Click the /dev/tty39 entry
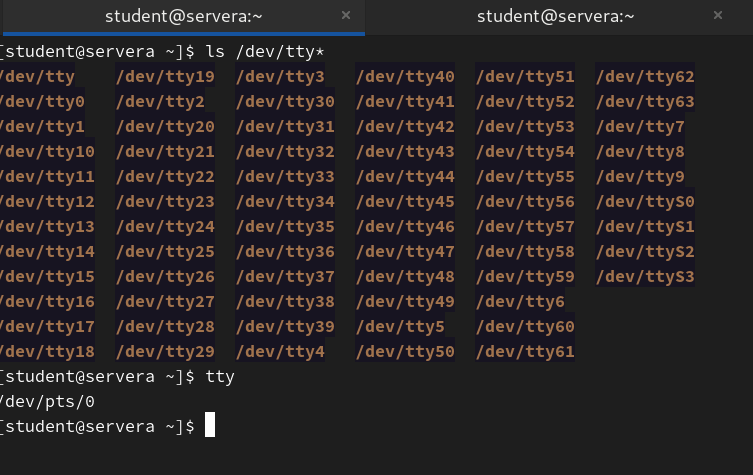This screenshot has height=475, width=753. [285, 326]
